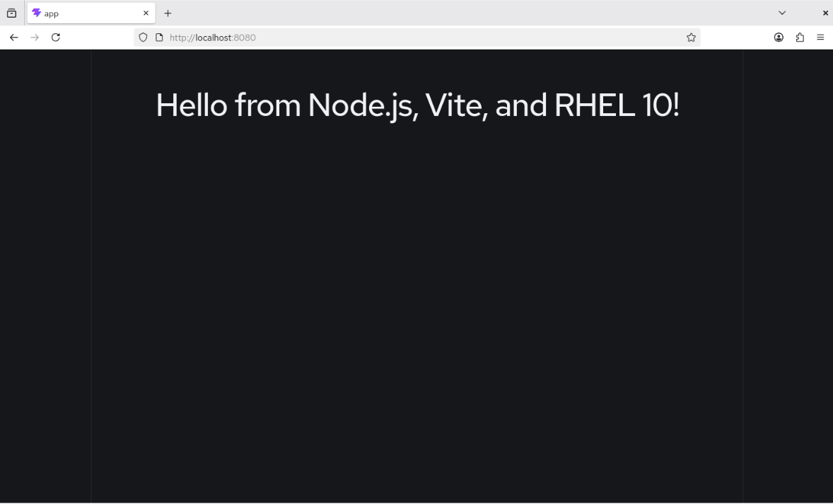This screenshot has height=504, width=833.
Task: Go forward one page
Action: 35,37
